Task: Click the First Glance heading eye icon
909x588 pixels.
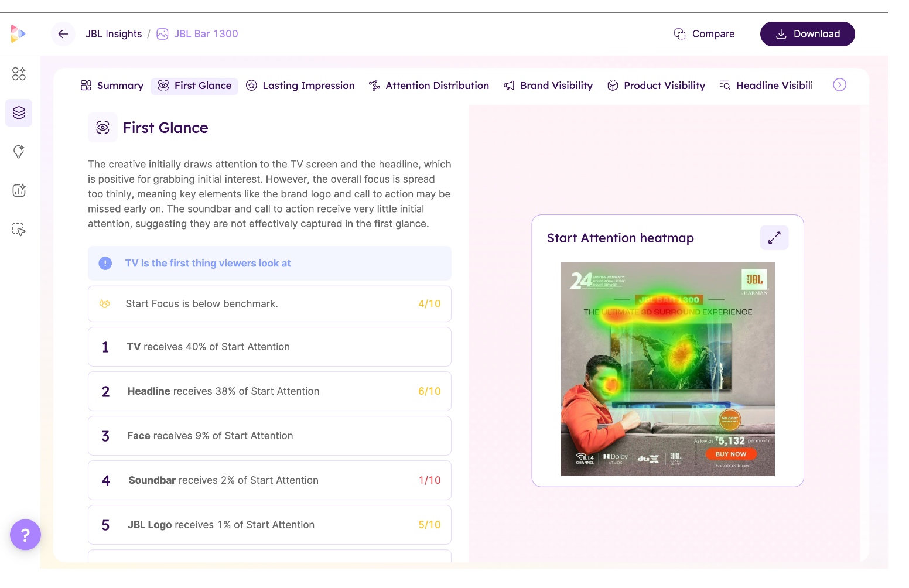Action: pos(103,127)
